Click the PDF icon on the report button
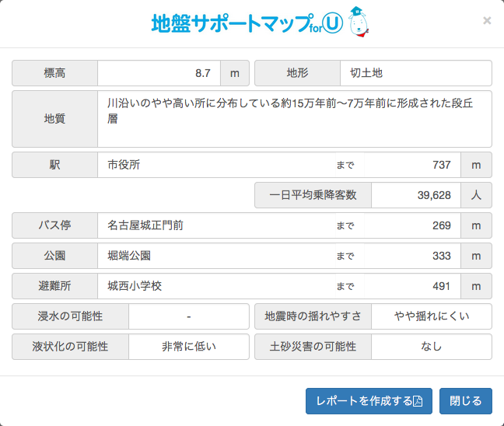The height and width of the screenshot is (426, 504). pyautogui.click(x=418, y=401)
